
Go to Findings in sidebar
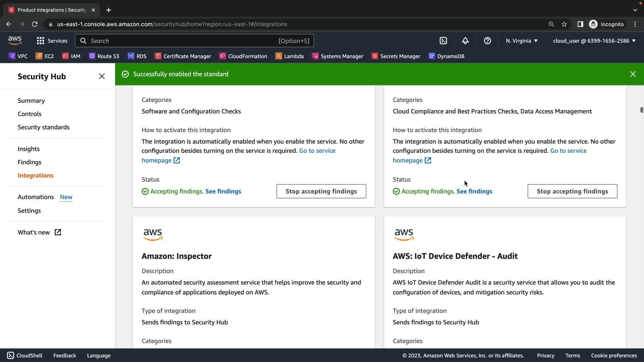pos(30,162)
